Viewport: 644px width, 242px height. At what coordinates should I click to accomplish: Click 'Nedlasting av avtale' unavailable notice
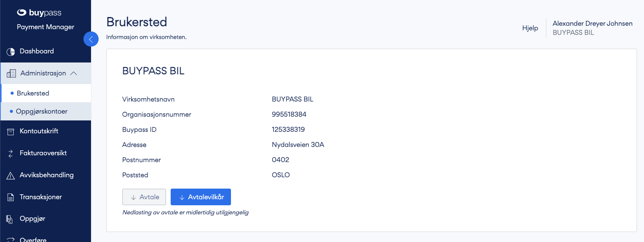(185, 212)
